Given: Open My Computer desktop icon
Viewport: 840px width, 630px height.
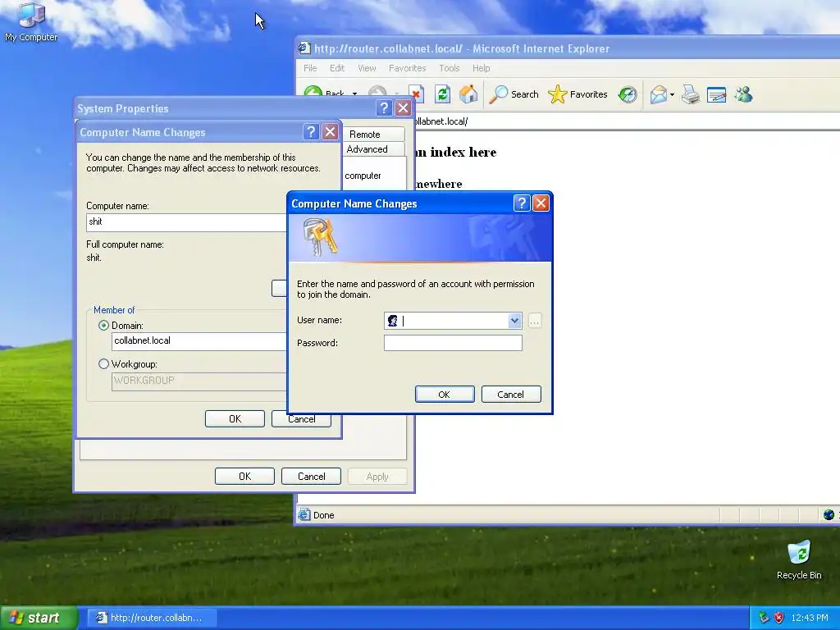Looking at the screenshot, I should tap(31, 21).
